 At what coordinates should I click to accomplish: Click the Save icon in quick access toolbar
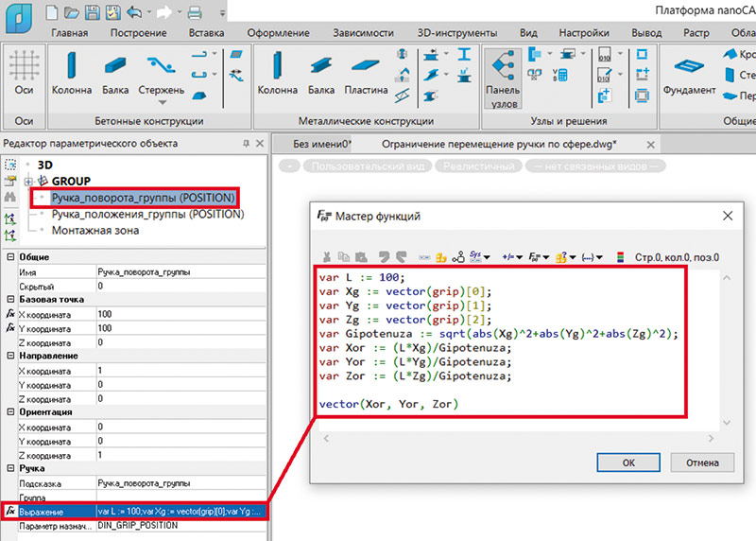point(92,13)
